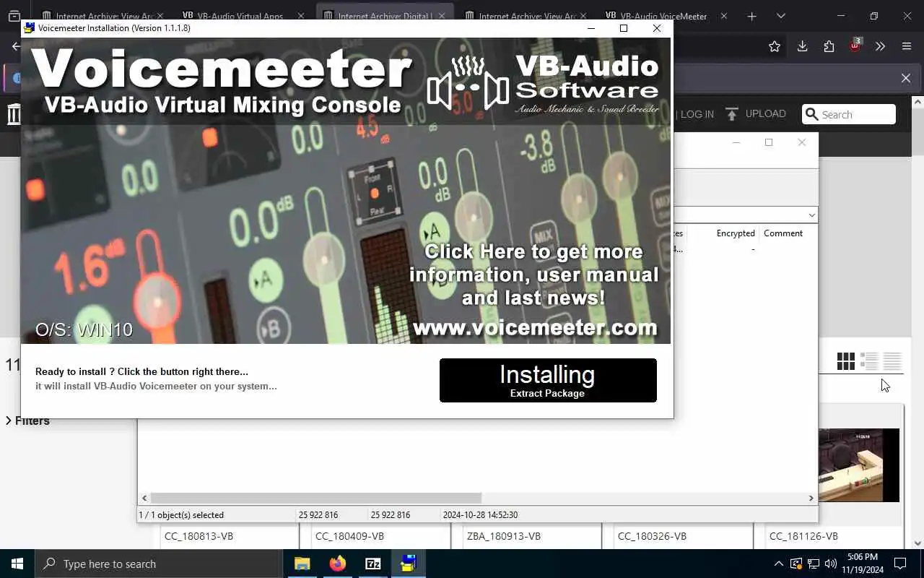The image size is (924, 578).
Task: Open the list all tabs dropdown
Action: tap(780, 16)
